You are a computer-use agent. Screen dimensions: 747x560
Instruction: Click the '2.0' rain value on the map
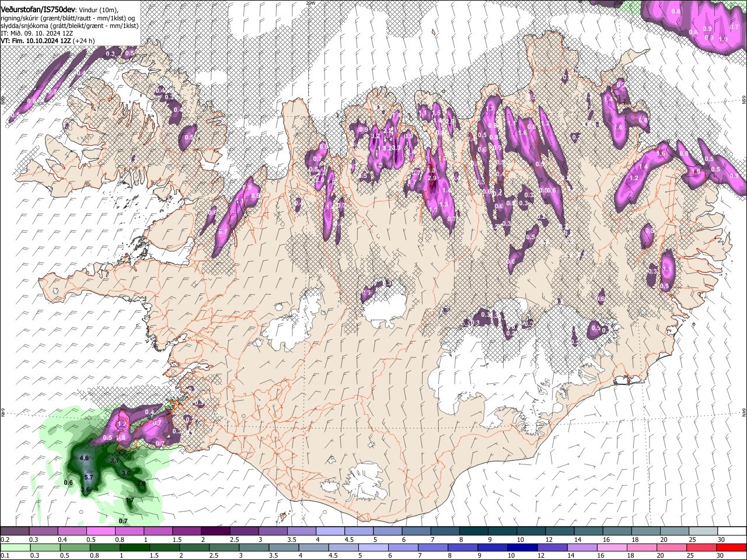pos(141,484)
